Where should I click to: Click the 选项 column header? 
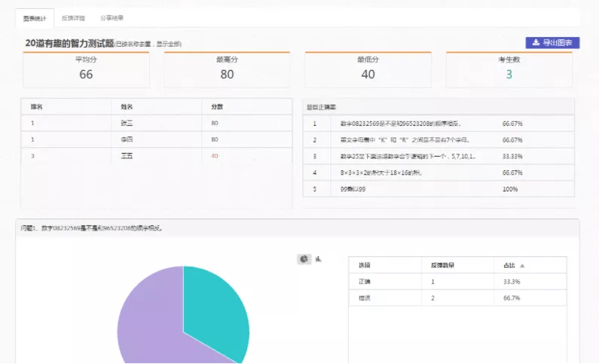coord(365,265)
